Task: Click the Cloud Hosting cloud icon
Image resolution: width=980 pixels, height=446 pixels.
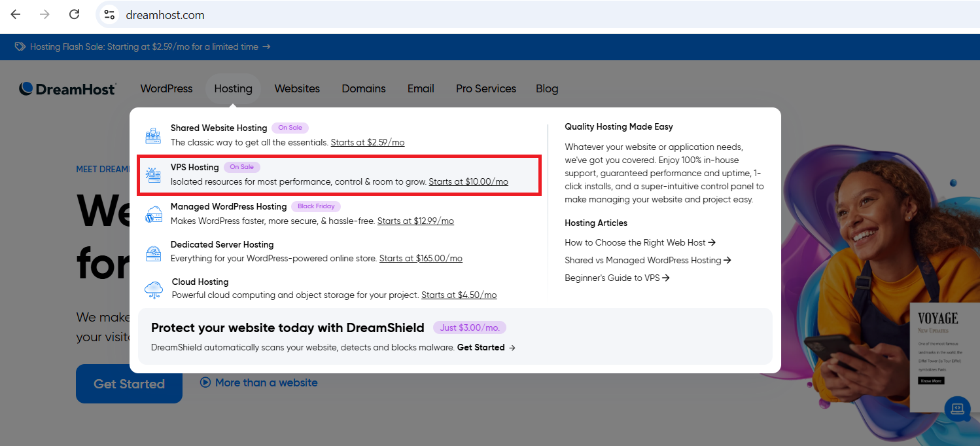Action: [x=153, y=289]
